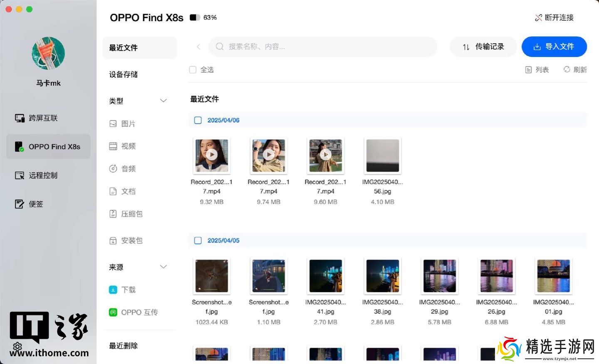Filter by 视频 video type

(128, 146)
